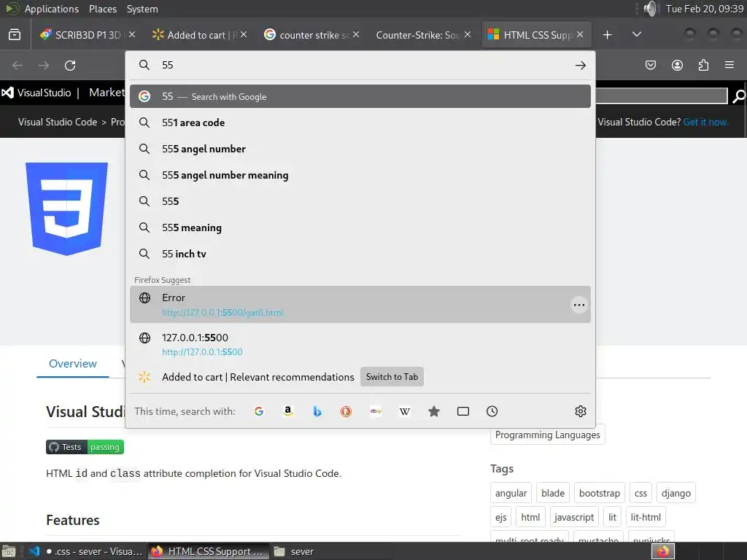Open Places menu in top panel
Viewport: 747px width, 560px height.
[102, 9]
